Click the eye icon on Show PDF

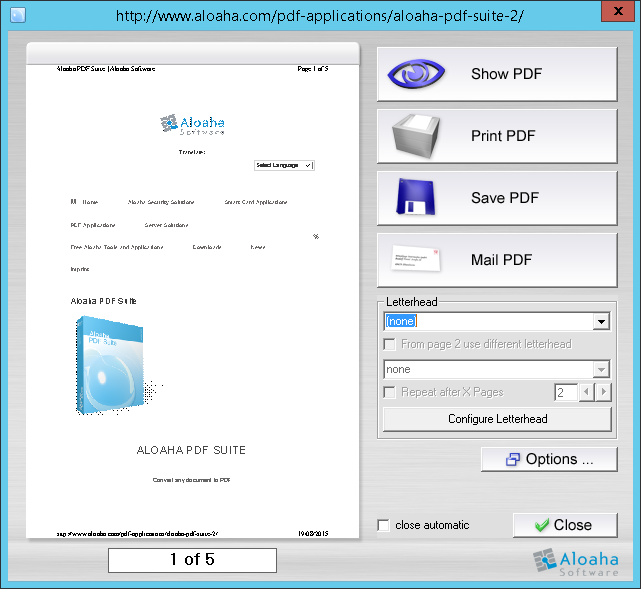pyautogui.click(x=416, y=74)
